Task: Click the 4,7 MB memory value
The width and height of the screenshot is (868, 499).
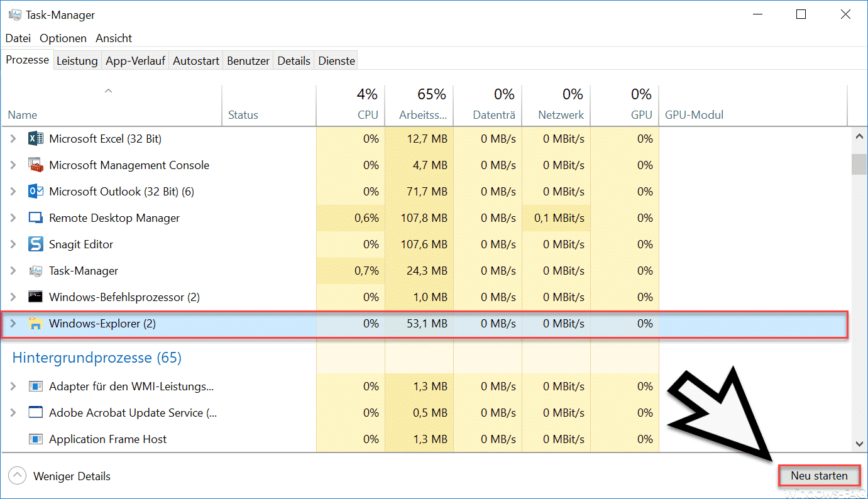Action: (x=431, y=165)
